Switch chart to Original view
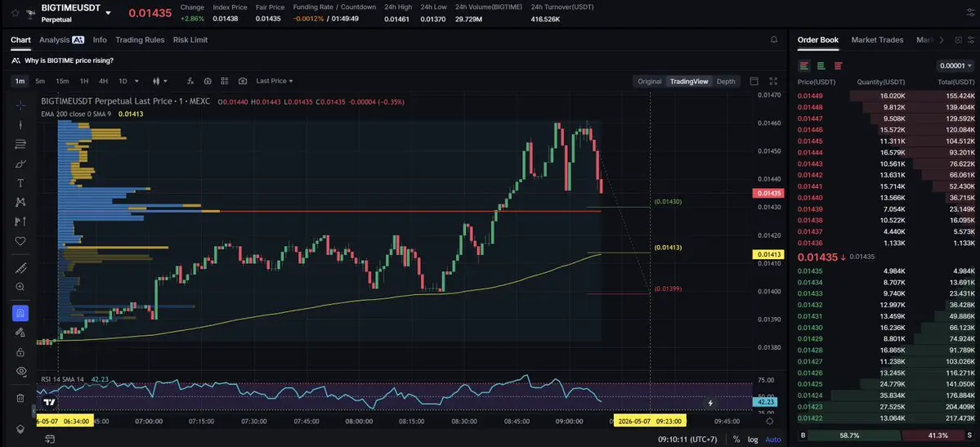This screenshot has width=980, height=447. click(649, 81)
